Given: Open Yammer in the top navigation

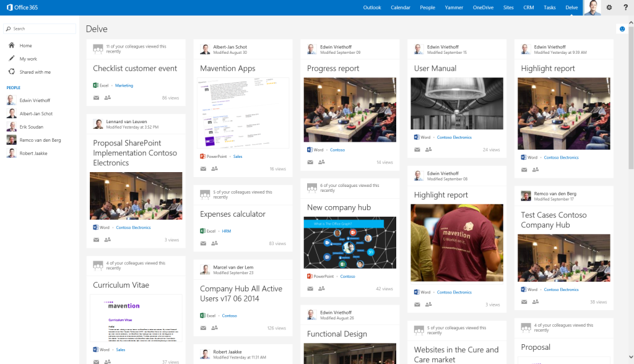Looking at the screenshot, I should point(454,7).
